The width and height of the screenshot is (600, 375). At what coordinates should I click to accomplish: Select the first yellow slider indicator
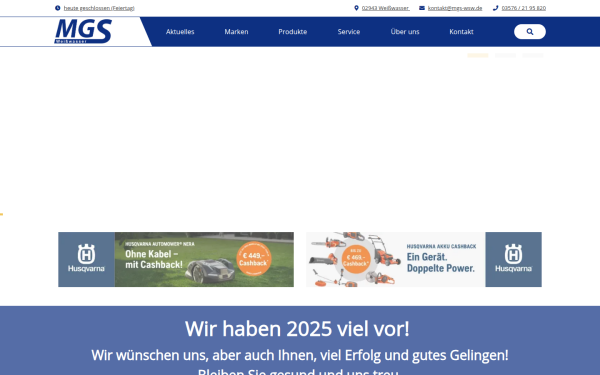(478, 55)
